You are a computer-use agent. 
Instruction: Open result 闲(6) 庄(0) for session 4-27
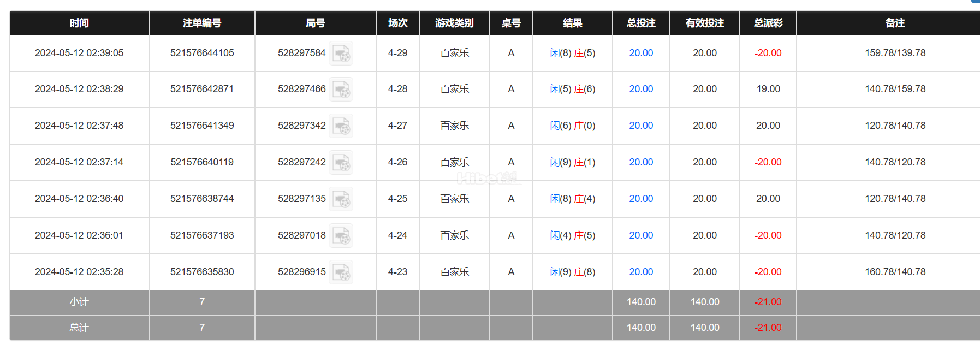tap(573, 126)
